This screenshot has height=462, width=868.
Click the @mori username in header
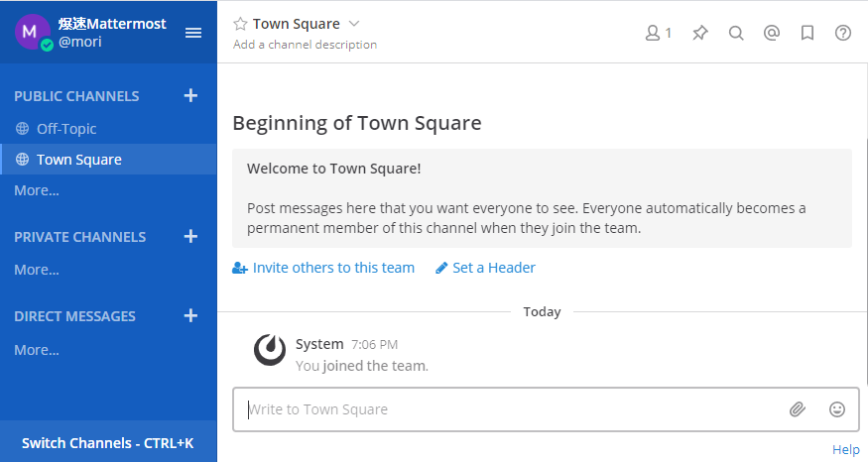point(80,42)
